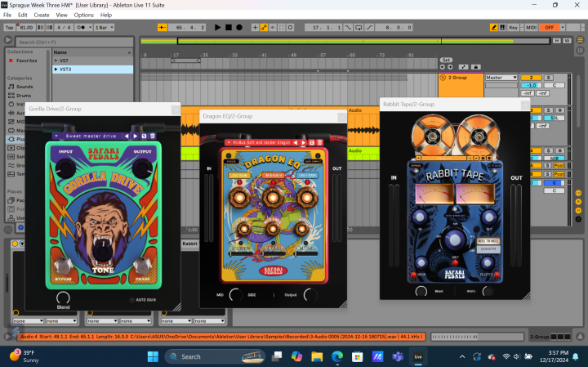The width and height of the screenshot is (588, 367).
Task: Click the Stop button in transport
Action: point(228,27)
